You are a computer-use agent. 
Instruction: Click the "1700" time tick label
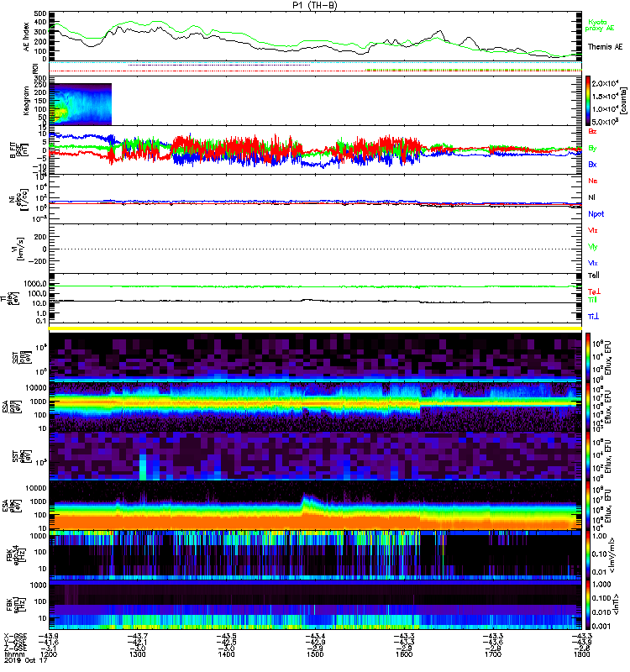493,654
